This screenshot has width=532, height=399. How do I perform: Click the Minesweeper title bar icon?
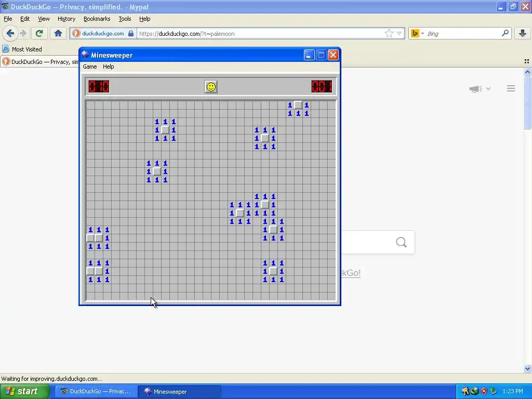[x=85, y=55]
